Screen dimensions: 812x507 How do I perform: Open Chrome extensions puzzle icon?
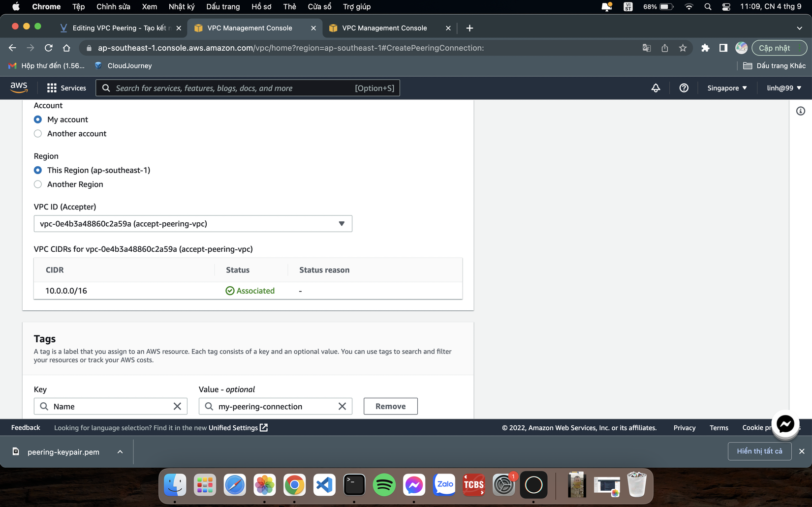(705, 48)
